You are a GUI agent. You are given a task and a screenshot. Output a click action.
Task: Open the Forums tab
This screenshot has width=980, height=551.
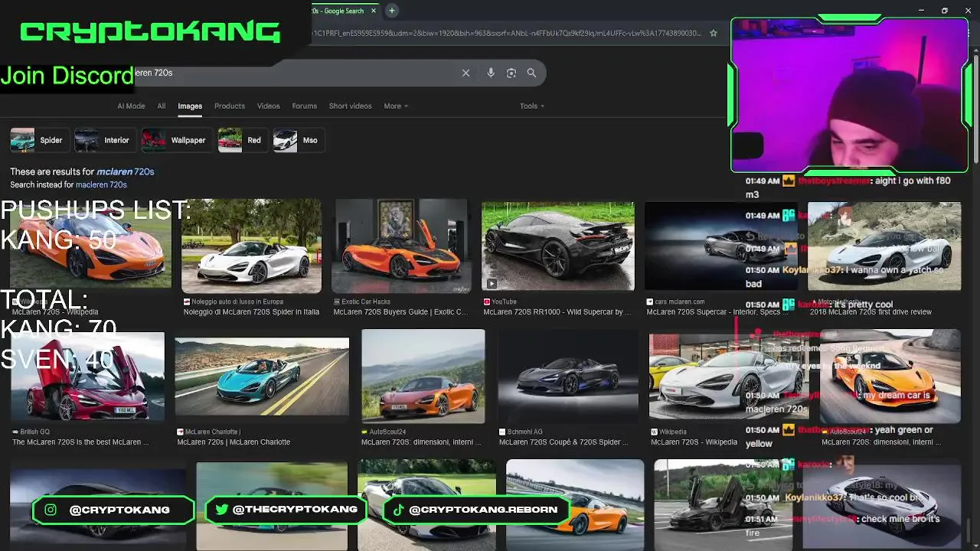304,106
